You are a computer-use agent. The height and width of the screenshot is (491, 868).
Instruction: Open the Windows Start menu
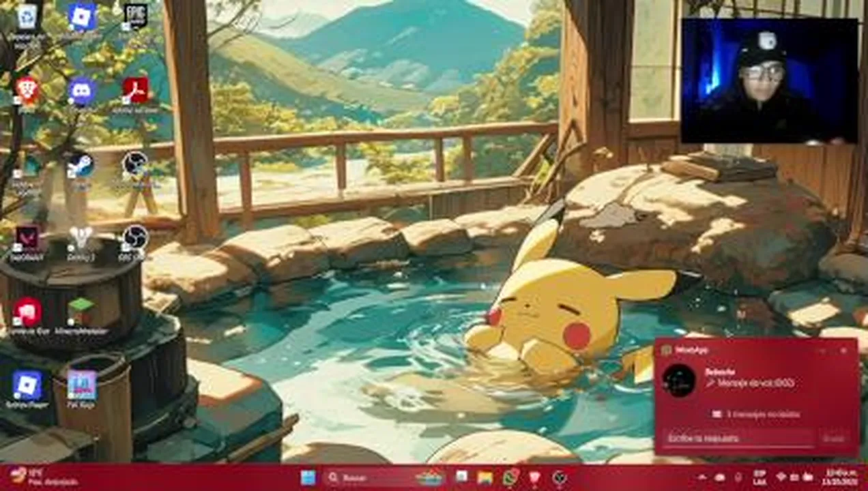(x=308, y=477)
